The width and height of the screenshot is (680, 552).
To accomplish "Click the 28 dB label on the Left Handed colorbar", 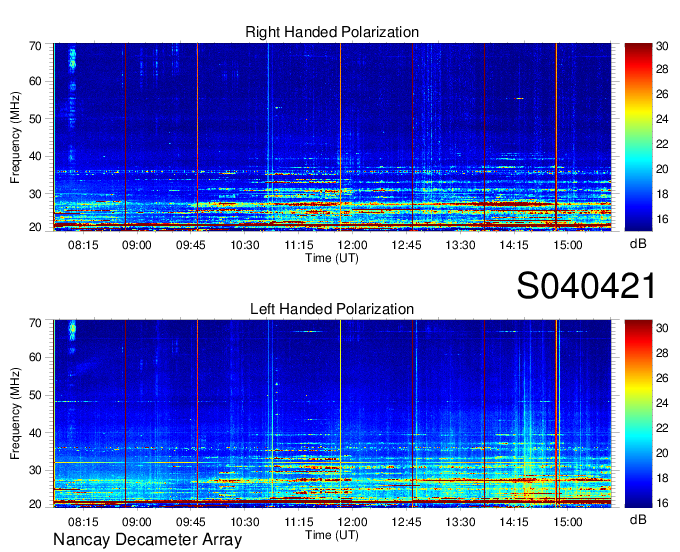I will [x=662, y=353].
